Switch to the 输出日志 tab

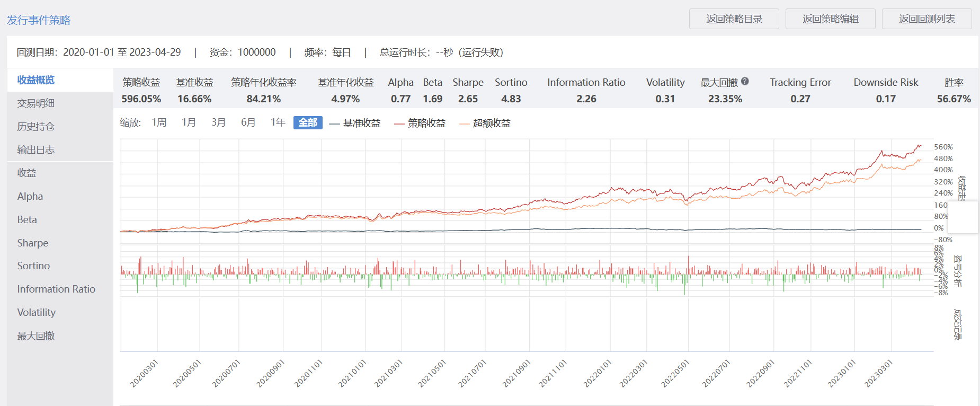36,150
